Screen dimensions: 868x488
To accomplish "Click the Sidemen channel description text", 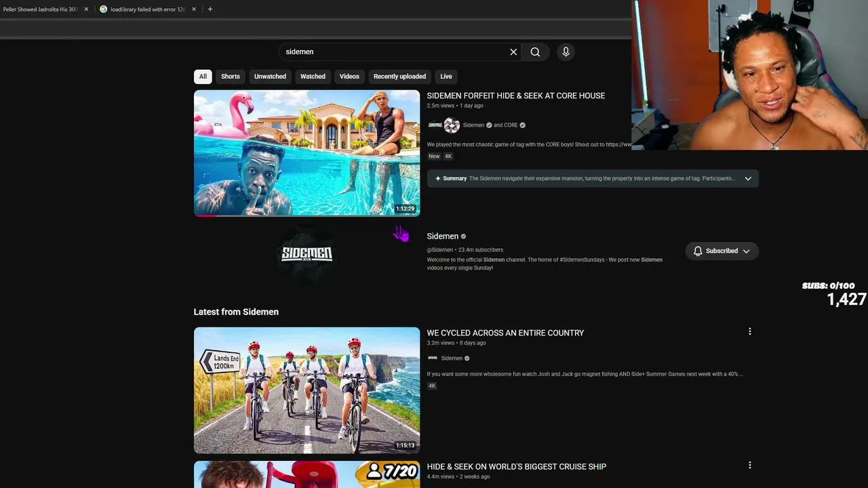I will (545, 264).
